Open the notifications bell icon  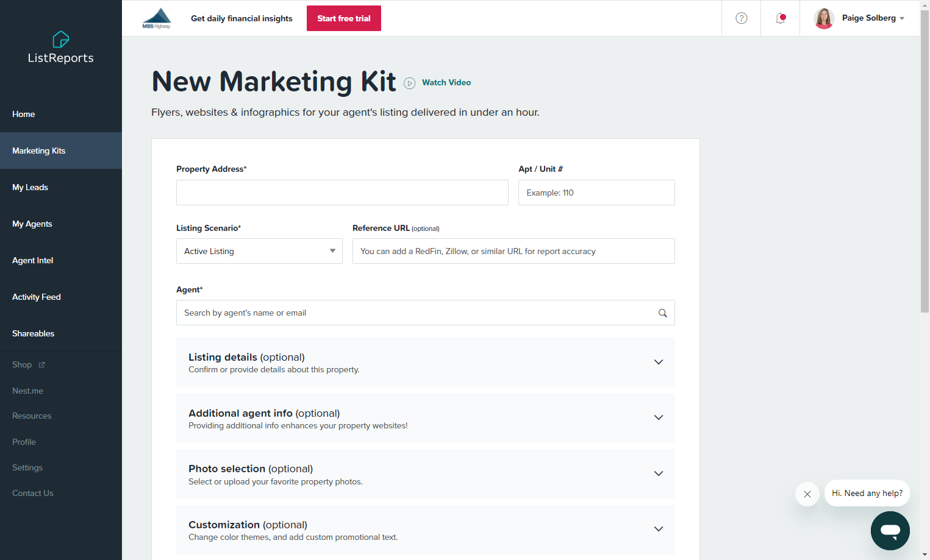pyautogui.click(x=781, y=18)
